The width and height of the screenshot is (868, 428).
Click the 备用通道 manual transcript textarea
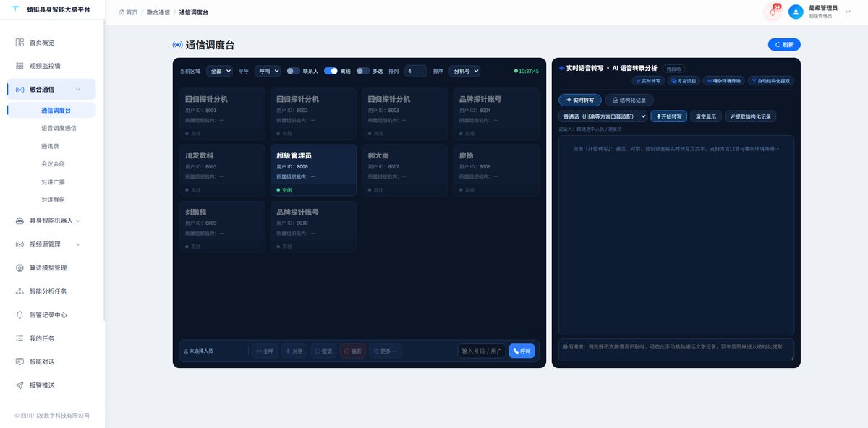(x=676, y=349)
